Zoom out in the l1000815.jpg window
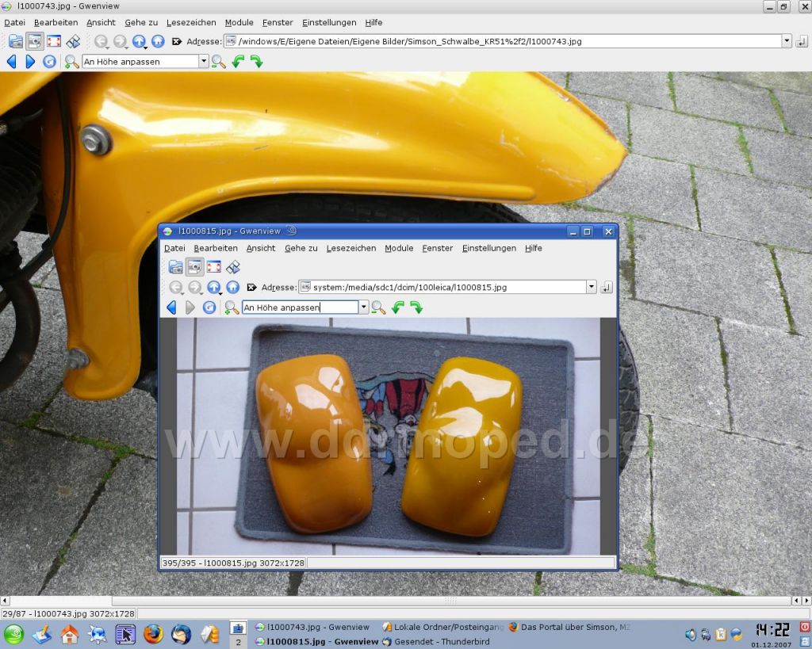The image size is (812, 649). [x=378, y=307]
